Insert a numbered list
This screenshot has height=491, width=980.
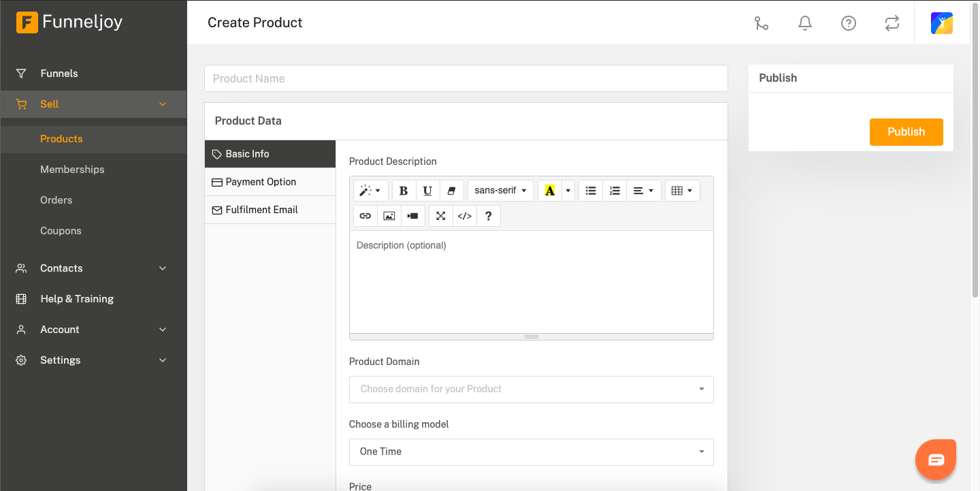point(615,191)
